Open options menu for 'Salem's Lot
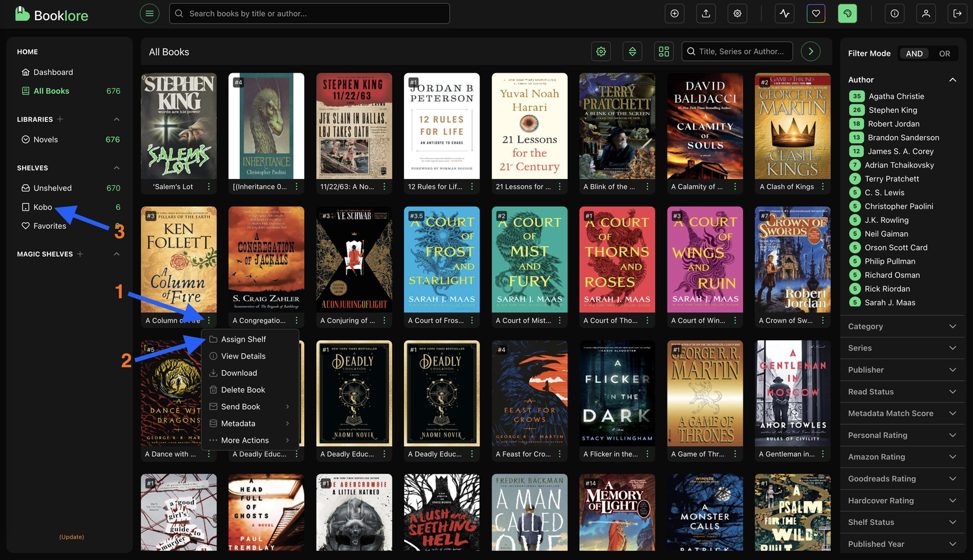 click(209, 187)
